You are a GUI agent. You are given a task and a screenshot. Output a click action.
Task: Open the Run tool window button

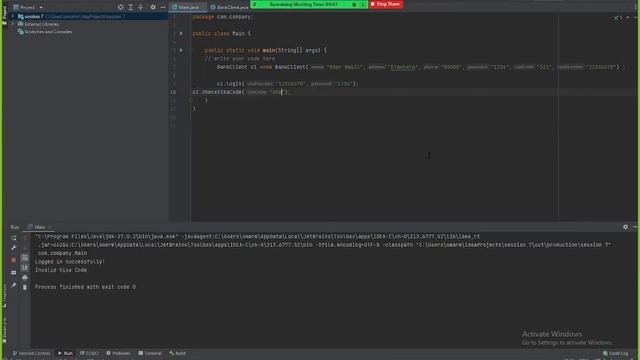point(65,353)
